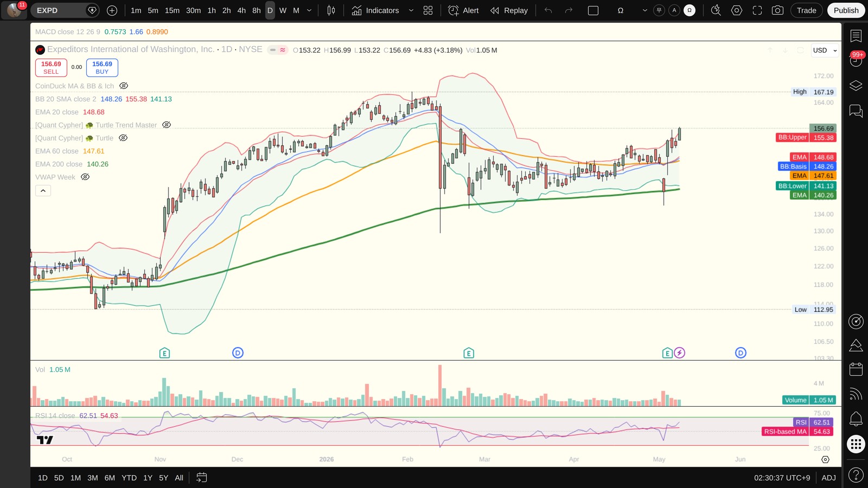This screenshot has height=488, width=868.
Task: Show the Turtle Trend Master indicator
Action: [x=167, y=125]
